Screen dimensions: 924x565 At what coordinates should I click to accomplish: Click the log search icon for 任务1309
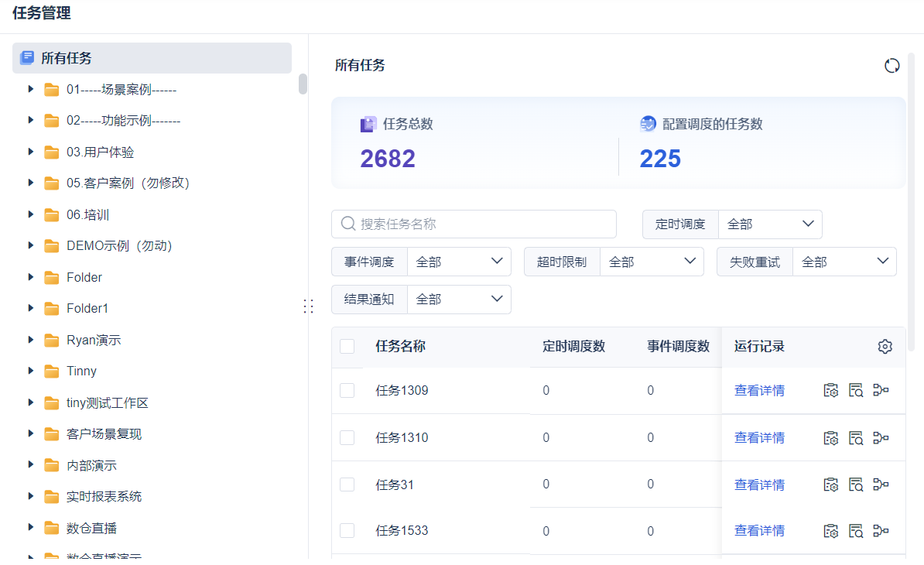point(855,391)
